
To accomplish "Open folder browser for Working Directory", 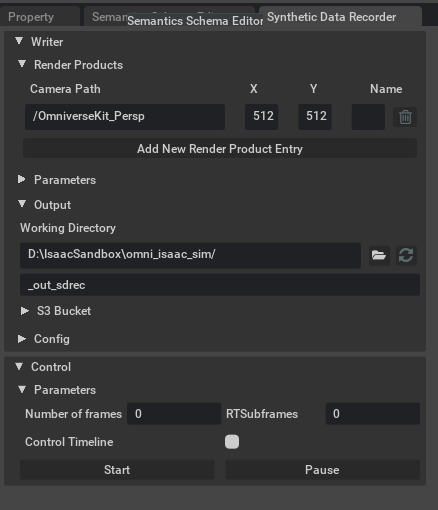I will pyautogui.click(x=379, y=256).
